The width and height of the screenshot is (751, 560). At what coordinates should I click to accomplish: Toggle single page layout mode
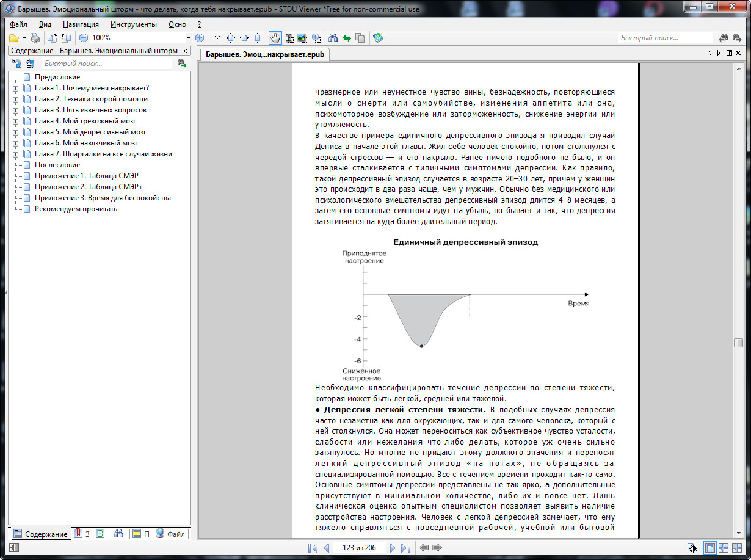pos(710,548)
